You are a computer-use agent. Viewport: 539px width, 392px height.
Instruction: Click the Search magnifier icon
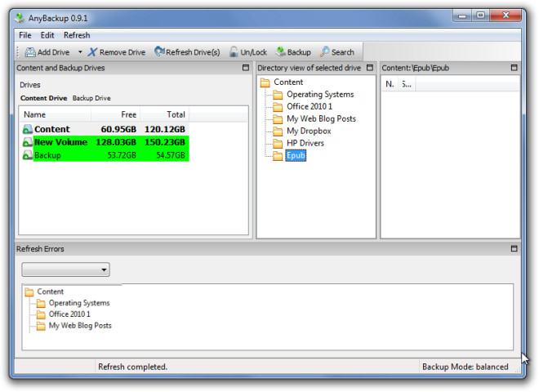pos(325,52)
